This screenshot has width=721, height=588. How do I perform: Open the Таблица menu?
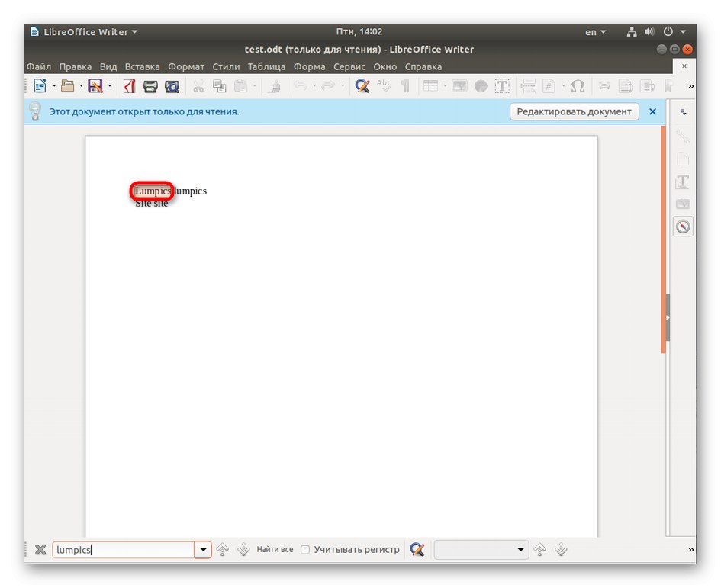pos(267,66)
